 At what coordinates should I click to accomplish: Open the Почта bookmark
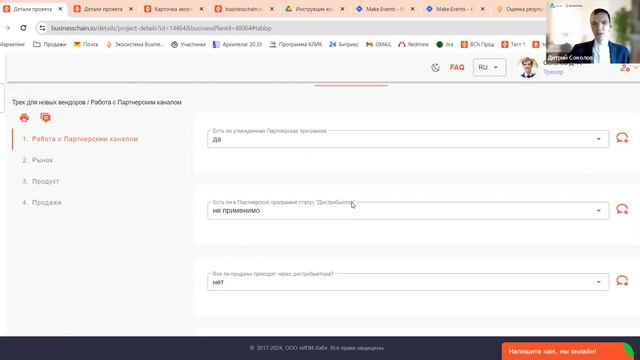[86, 44]
